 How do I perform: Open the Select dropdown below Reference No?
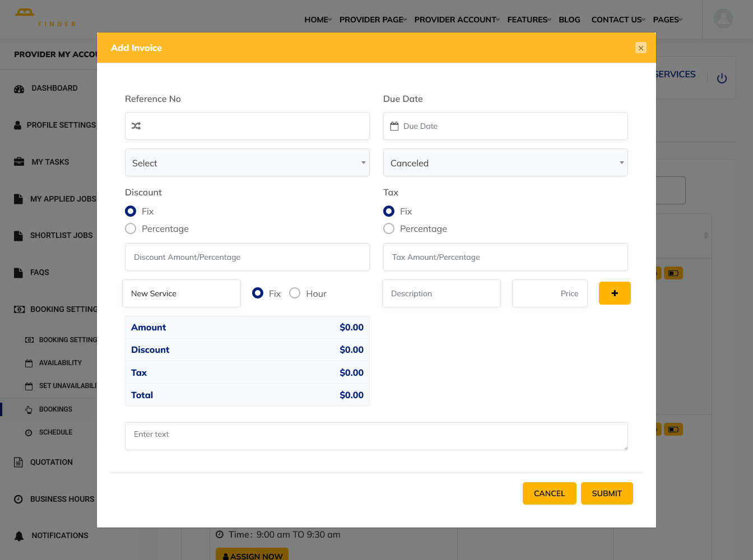tap(247, 163)
